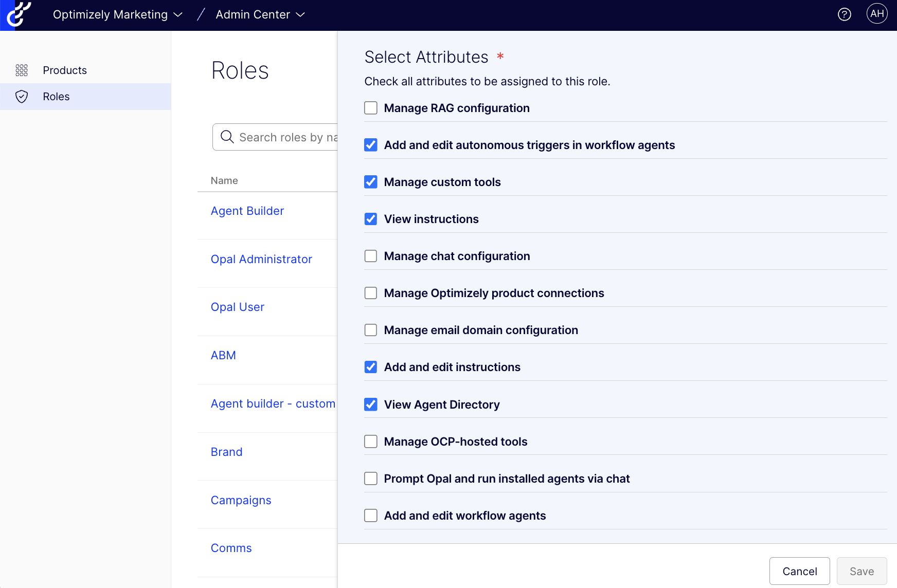Go to Products in sidebar
The height and width of the screenshot is (588, 897).
click(65, 70)
